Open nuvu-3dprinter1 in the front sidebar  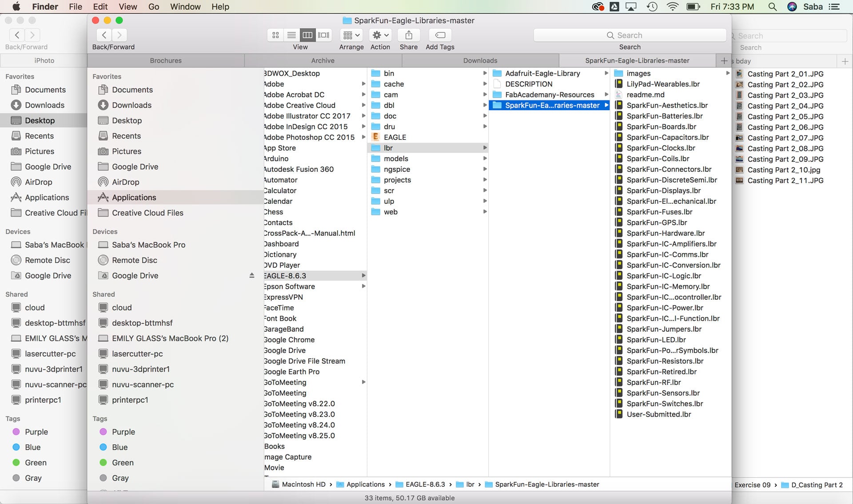coord(140,369)
